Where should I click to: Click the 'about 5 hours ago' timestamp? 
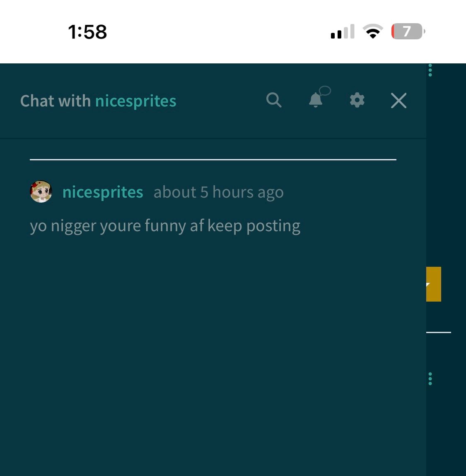(219, 192)
